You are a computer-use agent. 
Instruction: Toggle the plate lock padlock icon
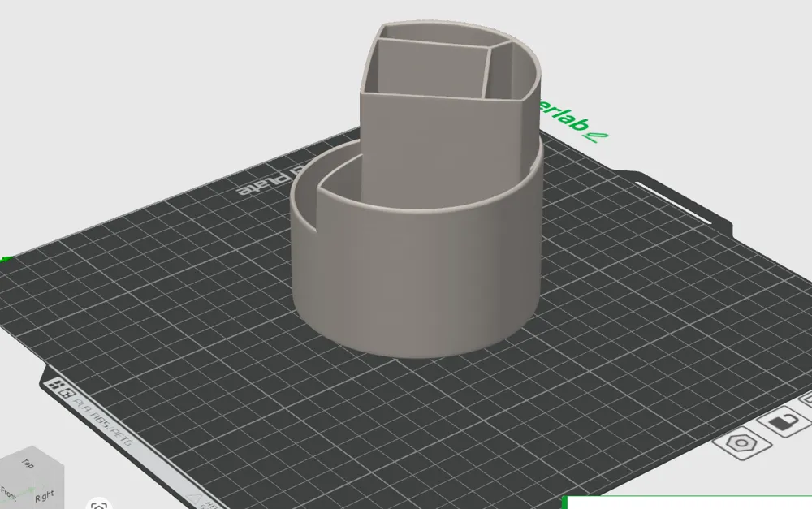pos(785,420)
